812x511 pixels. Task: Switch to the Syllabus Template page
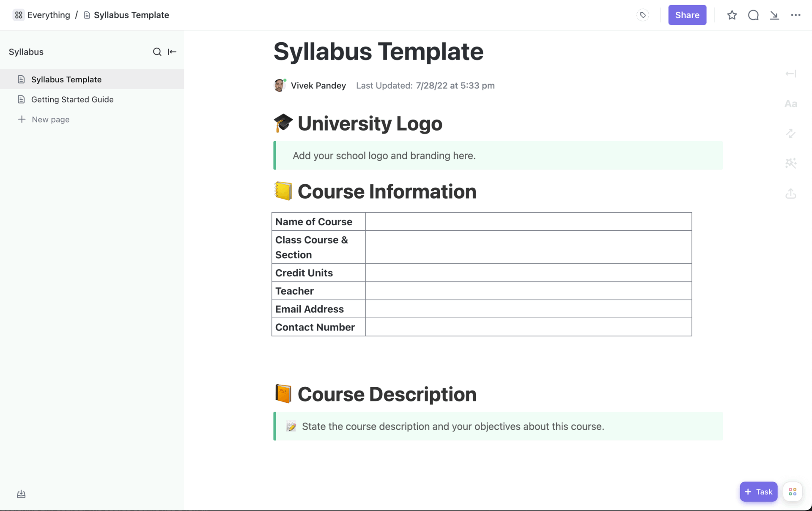click(66, 79)
